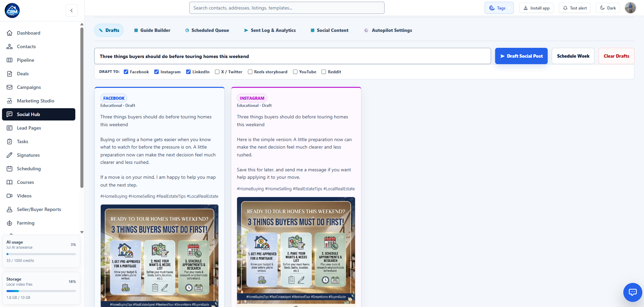Screen dimensions: 644x307
Task: Click the Test alert bell icon
Action: point(565,8)
